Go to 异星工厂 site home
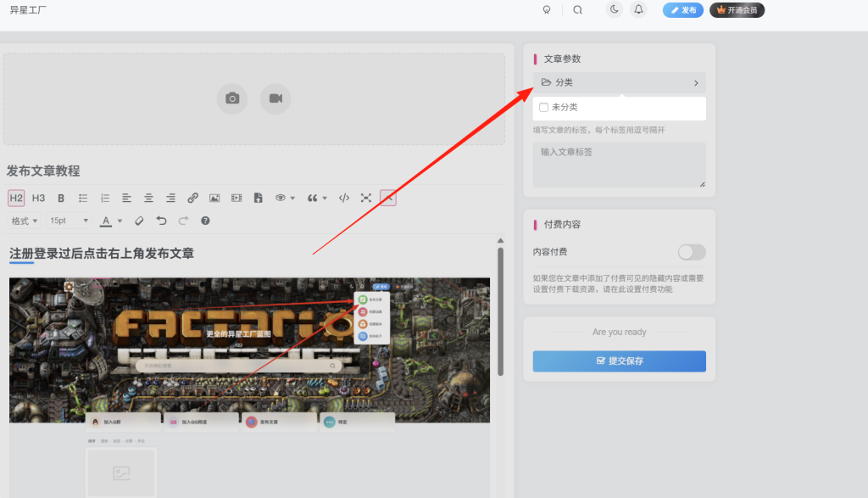The image size is (868, 498). 28,10
